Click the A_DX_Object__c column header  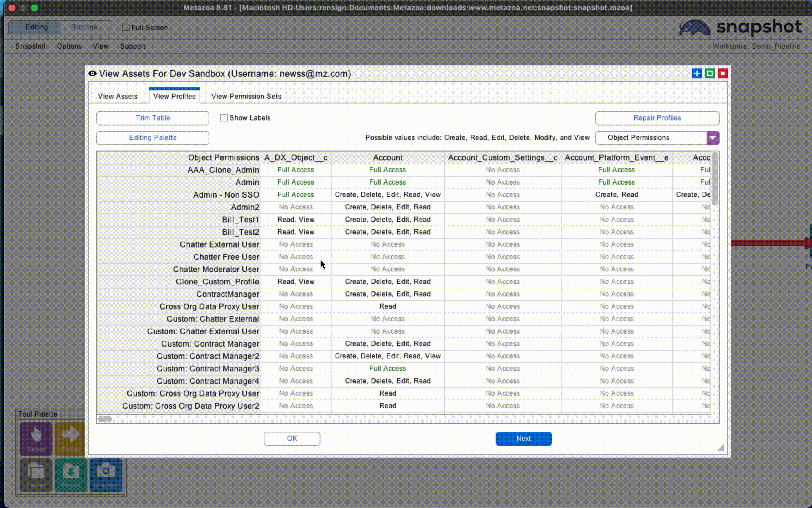coord(296,157)
